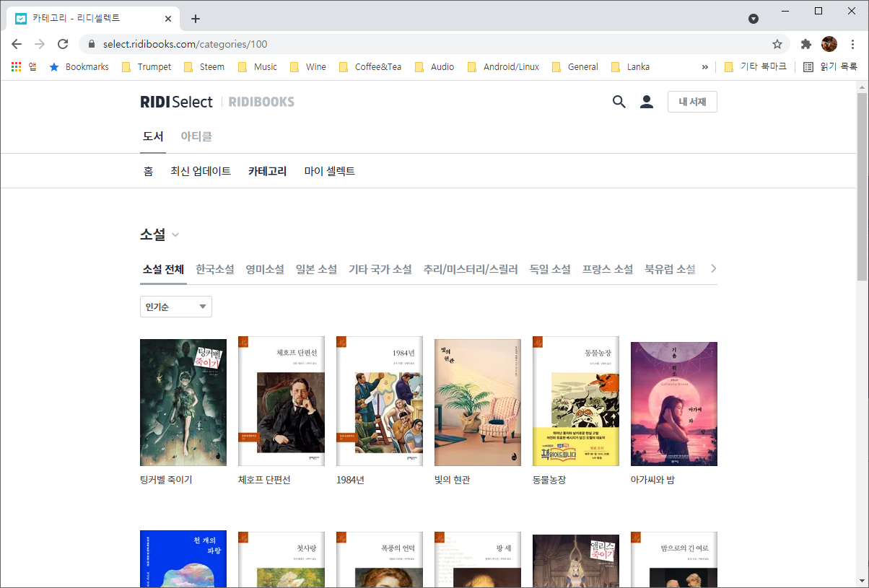Image resolution: width=869 pixels, height=588 pixels.
Task: Open the apps grid shortcut in bookmarks bar
Action: (x=23, y=67)
